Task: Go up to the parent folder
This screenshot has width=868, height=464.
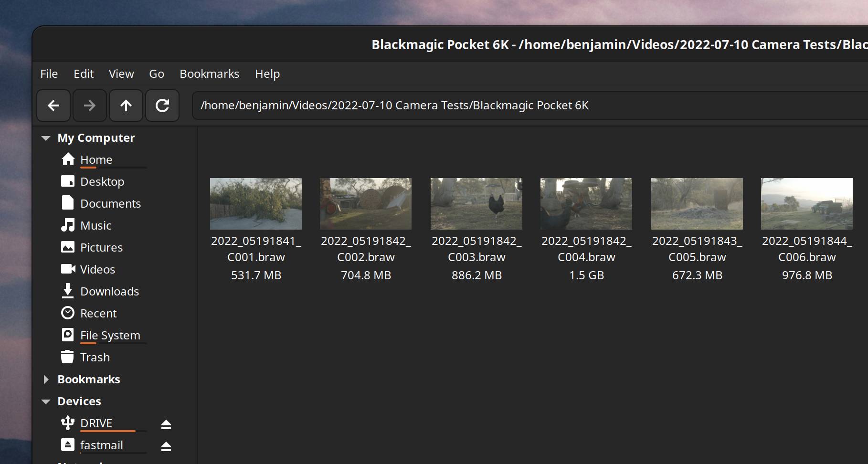Action: click(x=126, y=105)
